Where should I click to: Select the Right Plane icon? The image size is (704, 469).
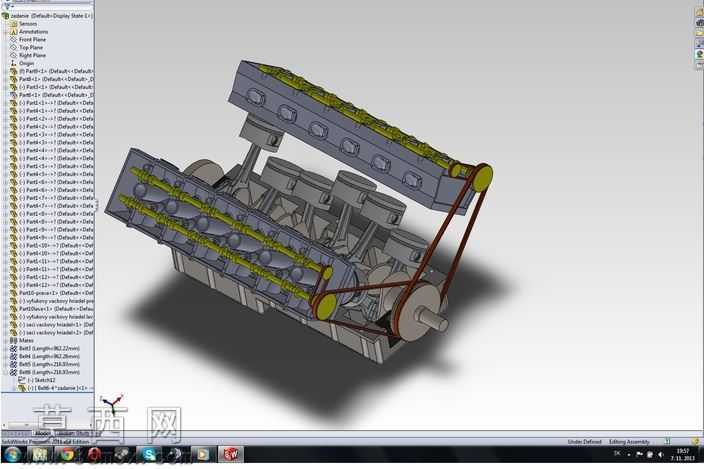click(13, 55)
